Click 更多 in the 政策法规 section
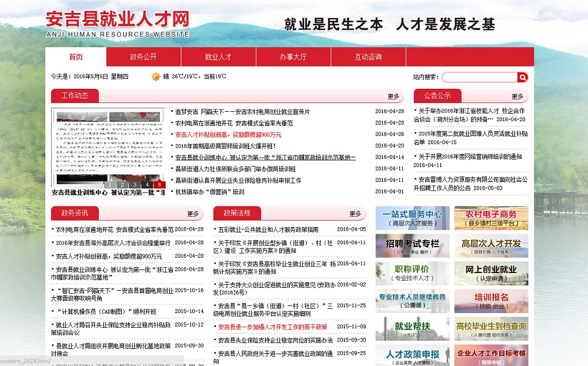 [x=355, y=214]
